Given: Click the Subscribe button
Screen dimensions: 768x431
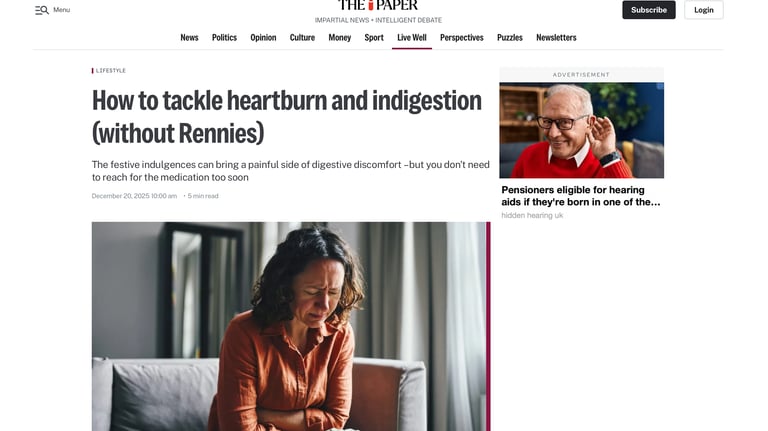Looking at the screenshot, I should 648,10.
